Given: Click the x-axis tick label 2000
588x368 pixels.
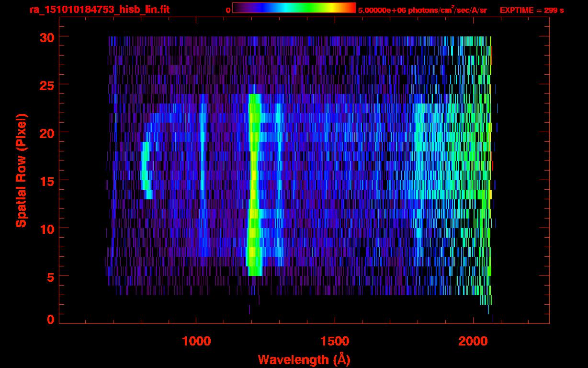Looking at the screenshot, I should [x=473, y=341].
